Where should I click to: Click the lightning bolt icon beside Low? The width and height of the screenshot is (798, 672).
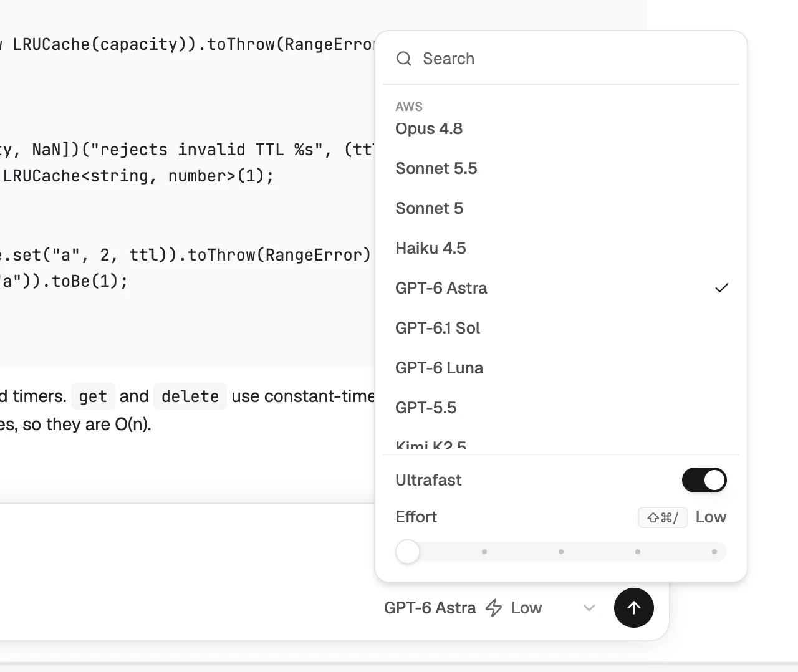coord(494,608)
